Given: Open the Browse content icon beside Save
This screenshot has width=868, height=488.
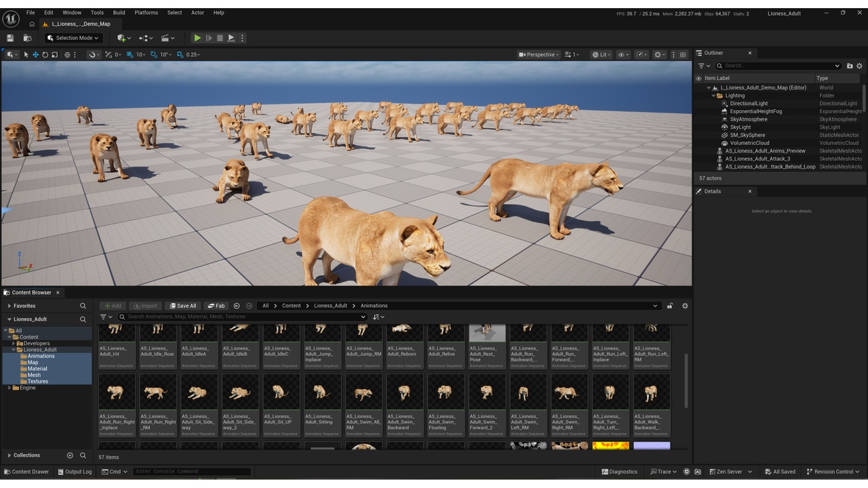Looking at the screenshot, I should pos(27,38).
